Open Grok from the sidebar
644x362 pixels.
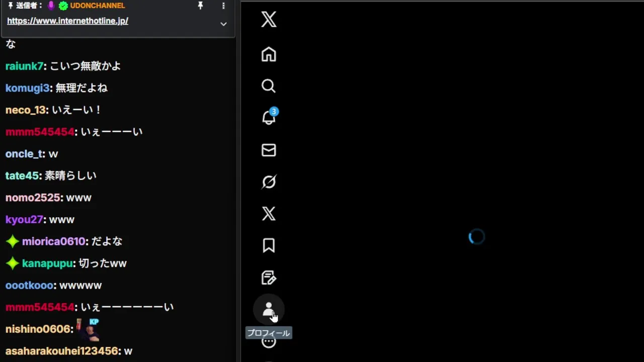269,182
